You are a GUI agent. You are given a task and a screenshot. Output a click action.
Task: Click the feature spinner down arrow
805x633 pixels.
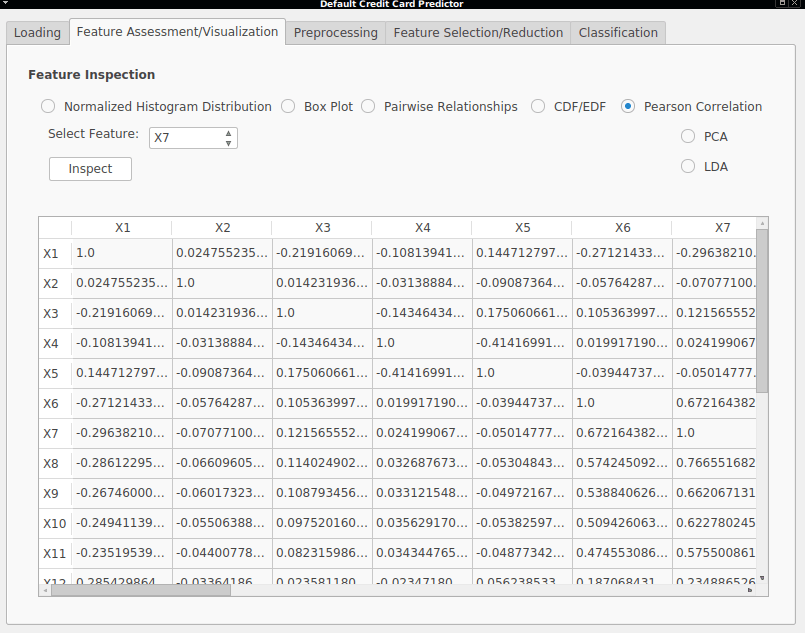[x=228, y=143]
